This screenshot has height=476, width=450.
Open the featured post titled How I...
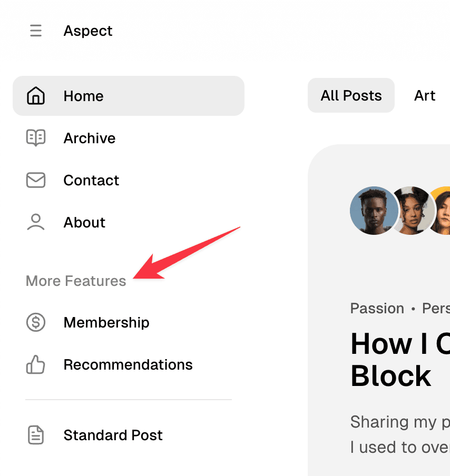pyautogui.click(x=399, y=360)
